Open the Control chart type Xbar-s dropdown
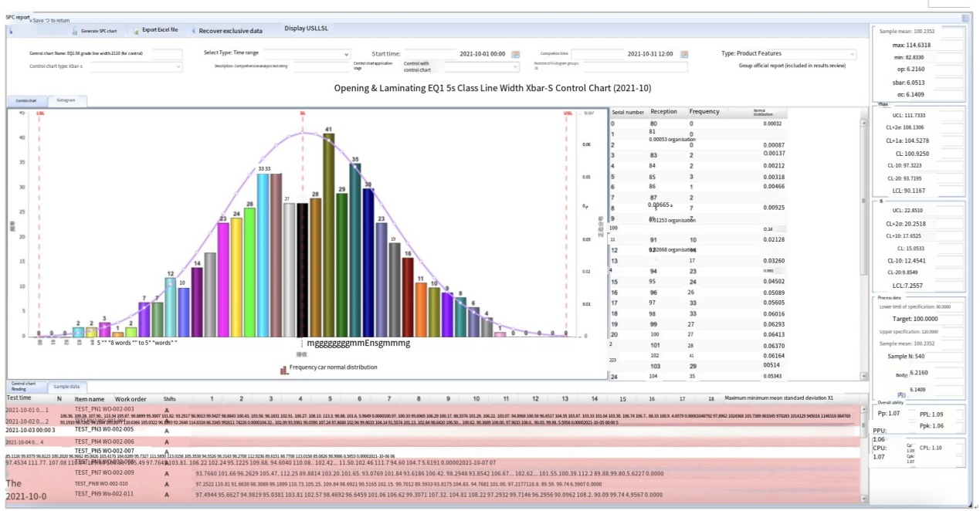Image resolution: width=980 pixels, height=511 pixels. 178,67
